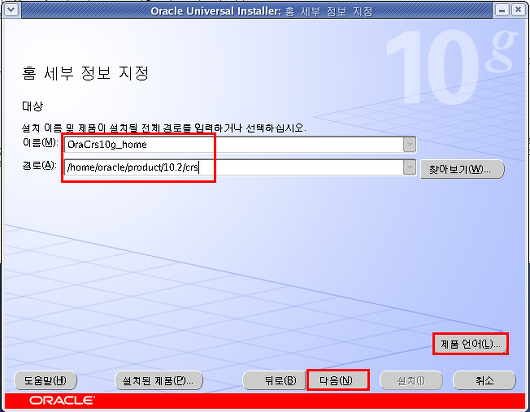Click the 다음(N) next button
This screenshot has width=530, height=412.
(338, 381)
